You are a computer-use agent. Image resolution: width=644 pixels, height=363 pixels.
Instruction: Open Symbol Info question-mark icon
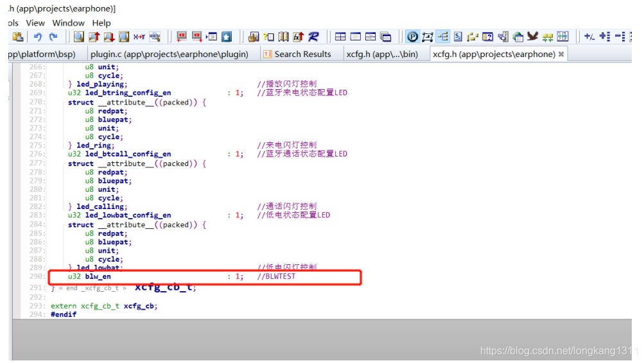(268, 37)
